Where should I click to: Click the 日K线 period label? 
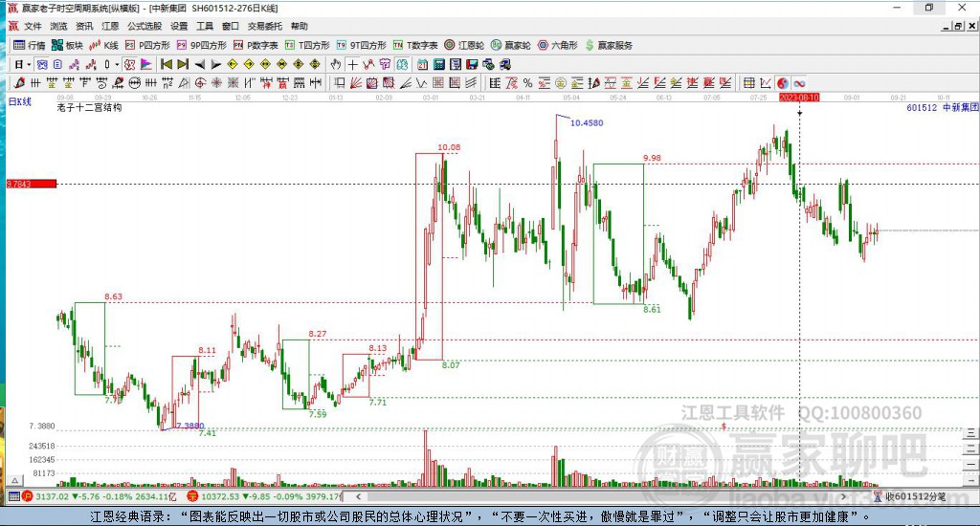(x=19, y=101)
